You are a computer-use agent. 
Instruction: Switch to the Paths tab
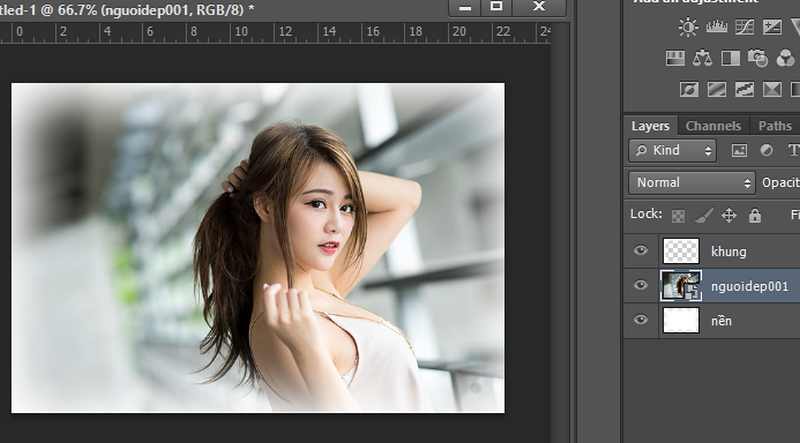click(x=775, y=126)
